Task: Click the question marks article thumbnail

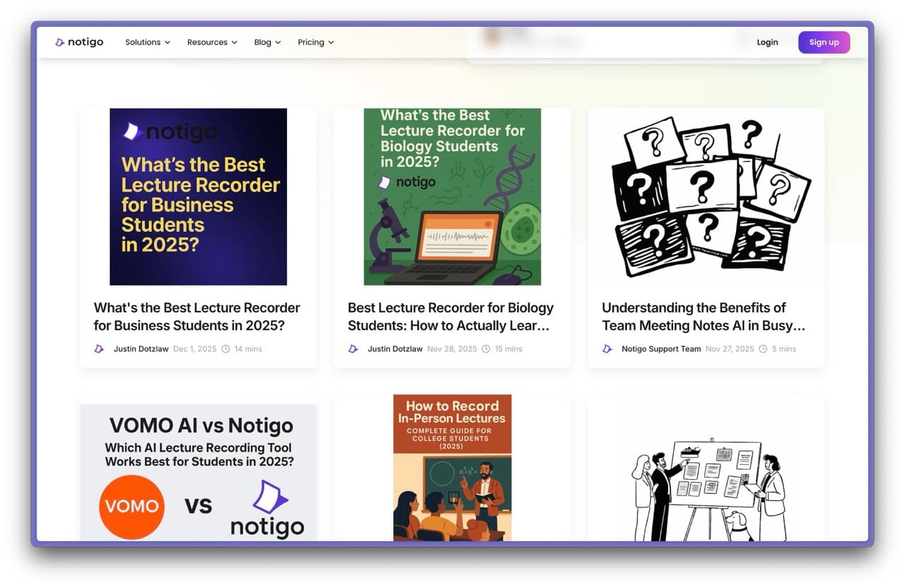Action: [706, 196]
